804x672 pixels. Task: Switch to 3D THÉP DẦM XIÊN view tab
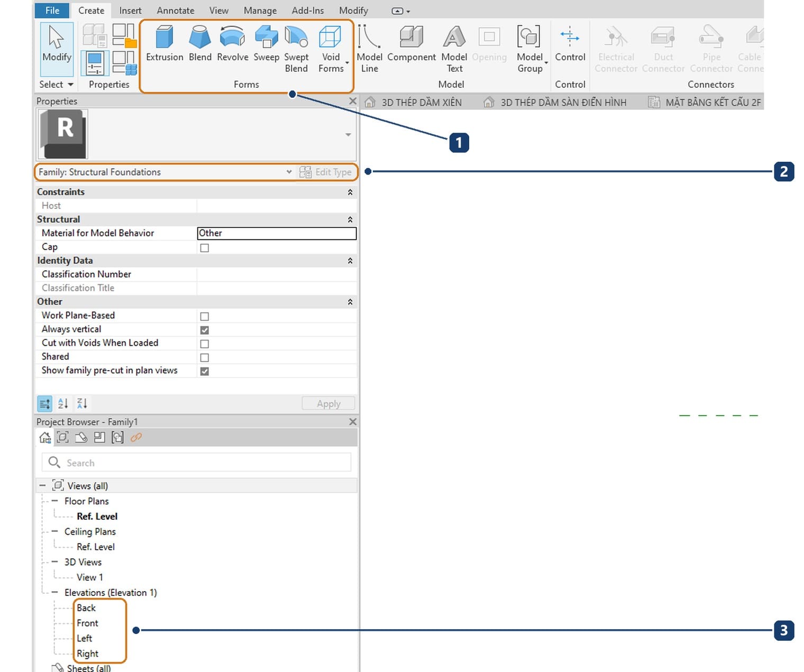point(414,102)
